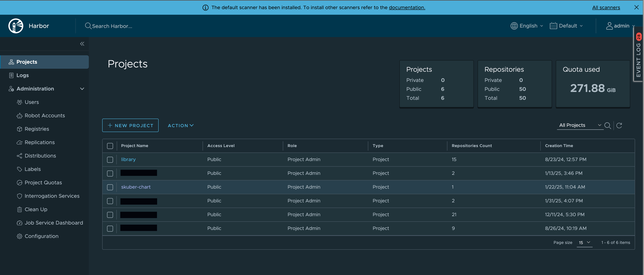Click the Robot Accounts robot icon
The height and width of the screenshot is (275, 644).
point(20,115)
